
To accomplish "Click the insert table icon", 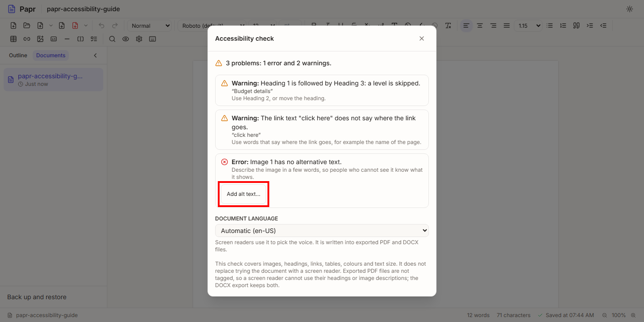I will point(13,39).
